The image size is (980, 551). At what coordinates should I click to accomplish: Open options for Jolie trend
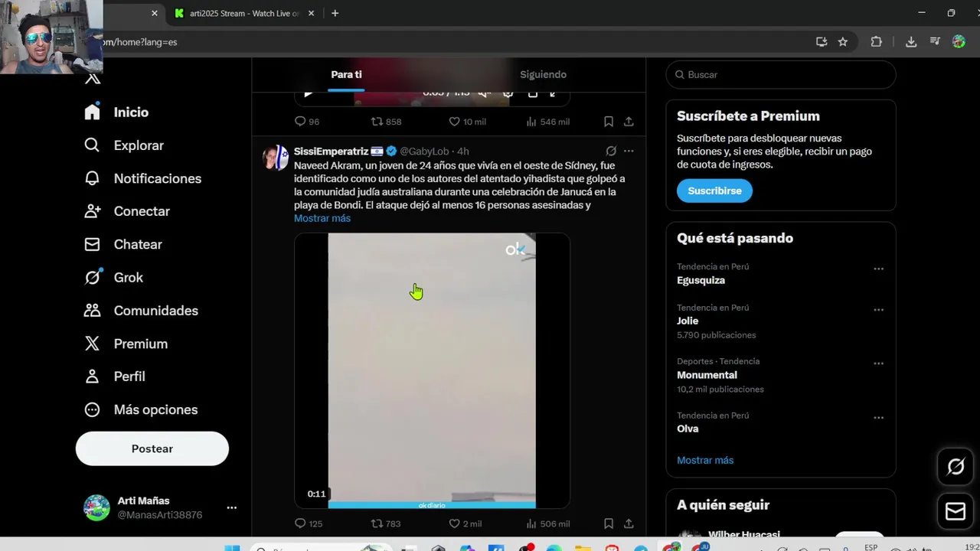878,310
